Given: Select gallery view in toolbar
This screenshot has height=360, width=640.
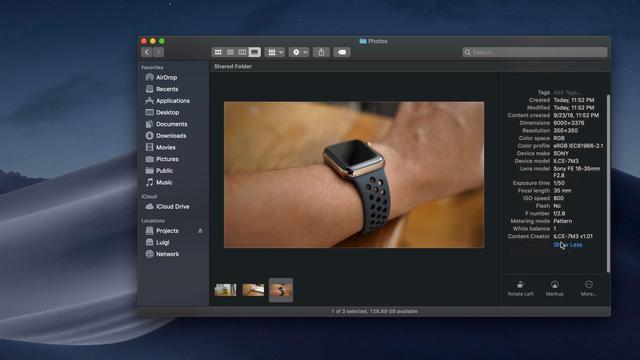Looking at the screenshot, I should (x=255, y=52).
